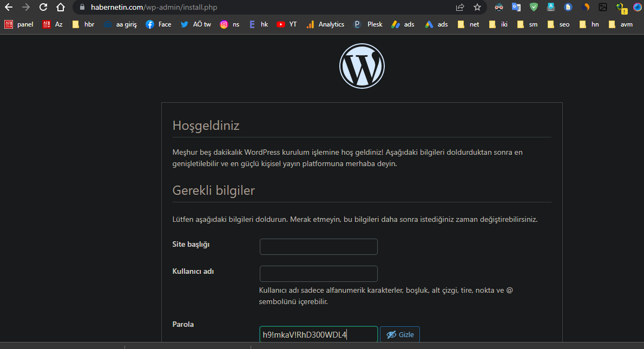644x349 pixels.
Task: Open the Az bookmark
Action: pyautogui.click(x=52, y=25)
